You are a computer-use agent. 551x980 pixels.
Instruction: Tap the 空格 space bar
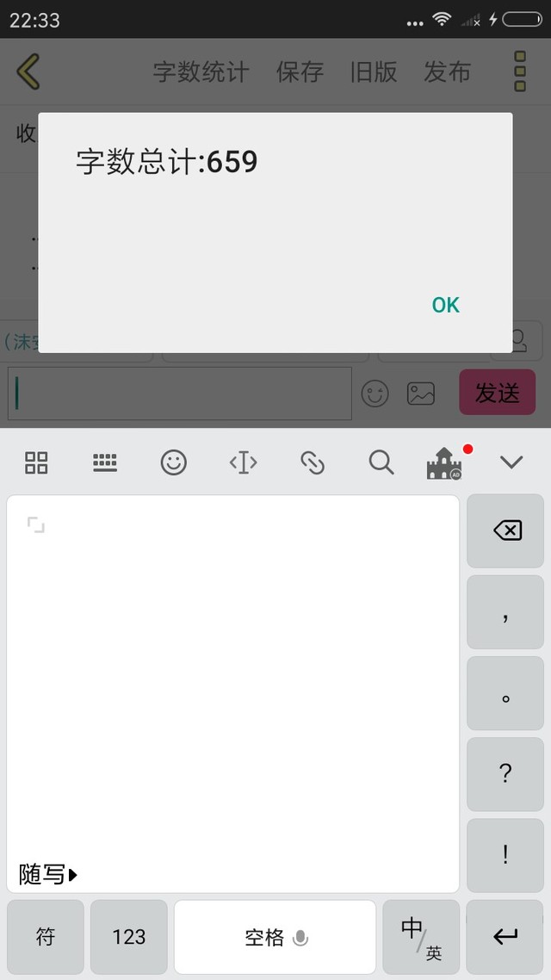pos(275,937)
